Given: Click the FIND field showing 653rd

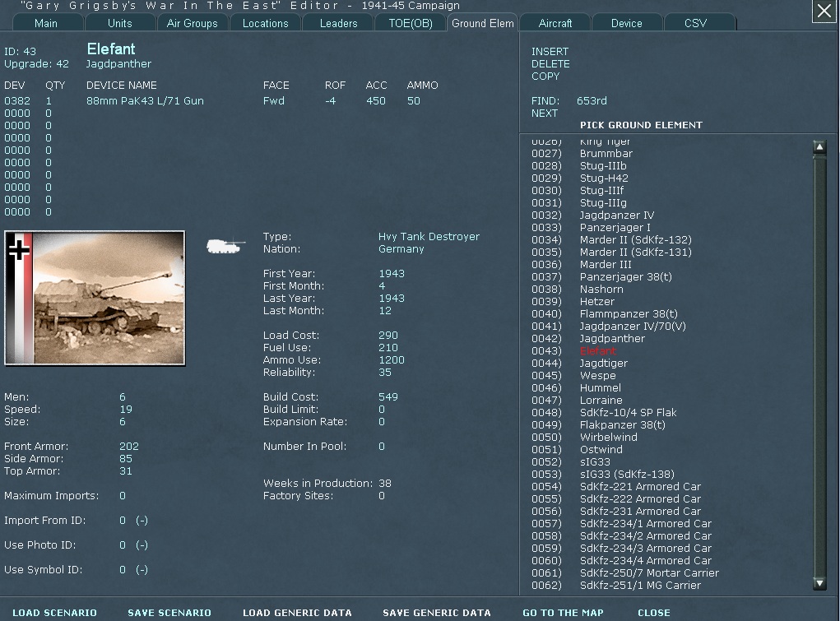Looking at the screenshot, I should [592, 100].
